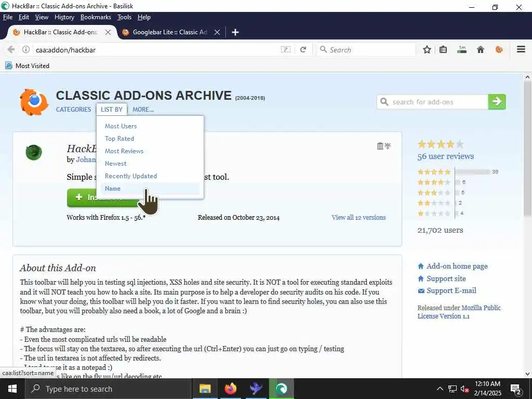Focus the URL address field
Screen dimensions: 532x399
[x=156, y=50]
